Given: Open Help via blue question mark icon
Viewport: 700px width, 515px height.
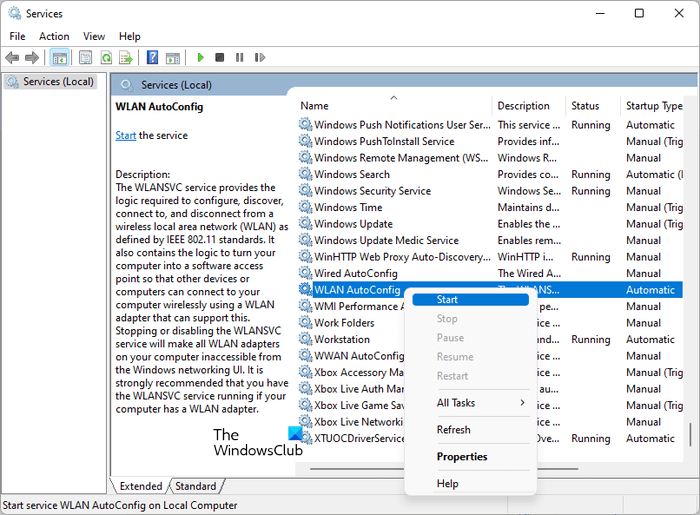Looking at the screenshot, I should coord(153,58).
